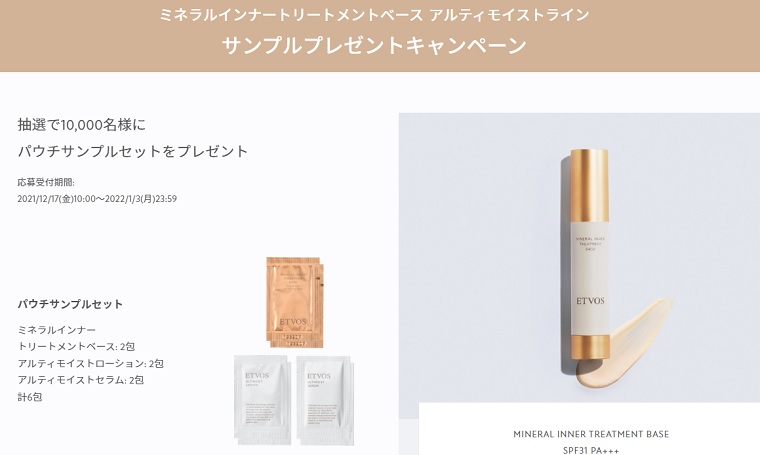The width and height of the screenshot is (760, 455).
Task: Click the ETVOS logo on the bottle label
Action: pyautogui.click(x=590, y=301)
